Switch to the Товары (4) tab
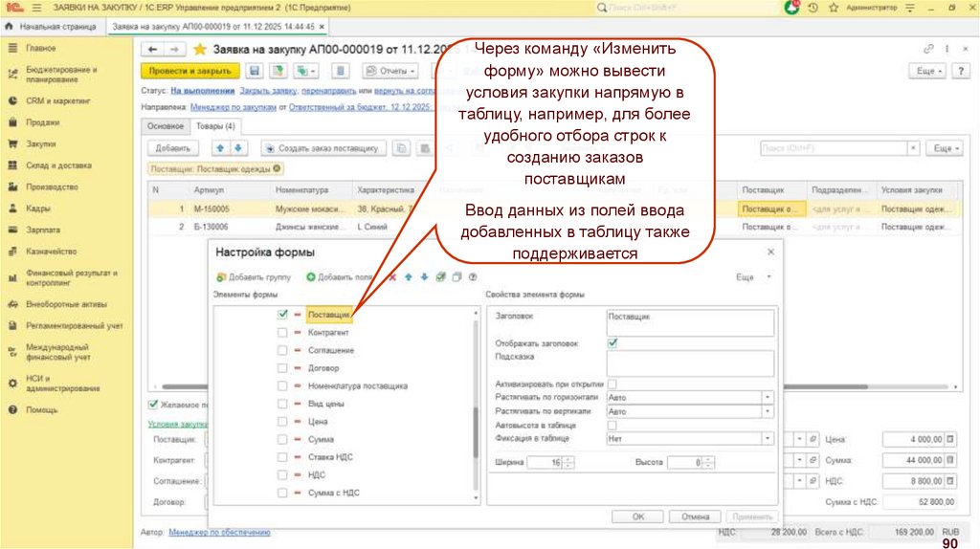980x549 pixels. [x=215, y=126]
